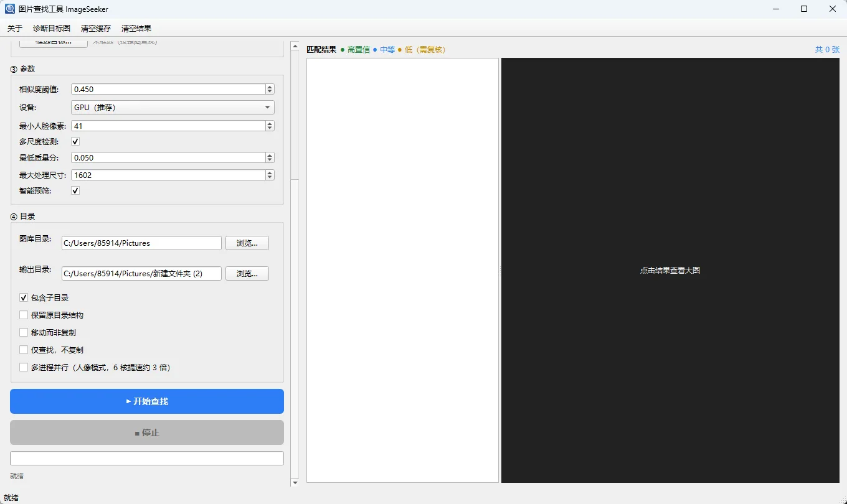The width and height of the screenshot is (847, 504).
Task: Click the 最大处理尺寸 value field
Action: [x=168, y=175]
